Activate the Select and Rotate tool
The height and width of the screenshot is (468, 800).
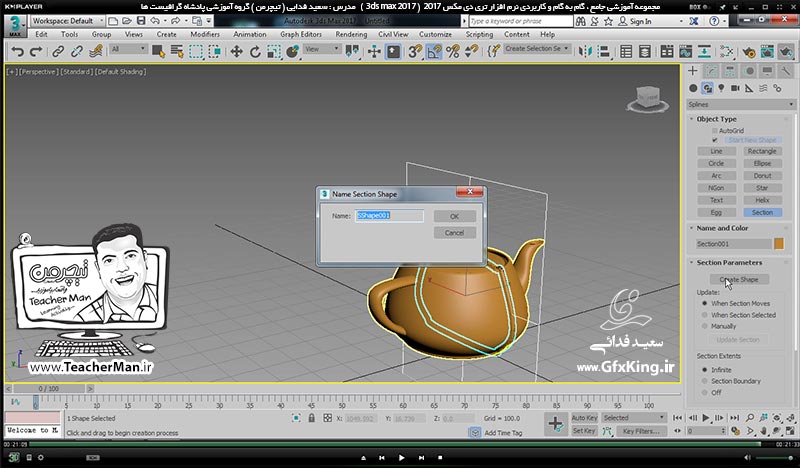(x=255, y=52)
